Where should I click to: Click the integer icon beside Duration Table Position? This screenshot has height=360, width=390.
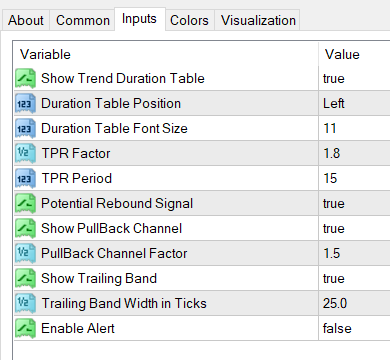coord(25,104)
